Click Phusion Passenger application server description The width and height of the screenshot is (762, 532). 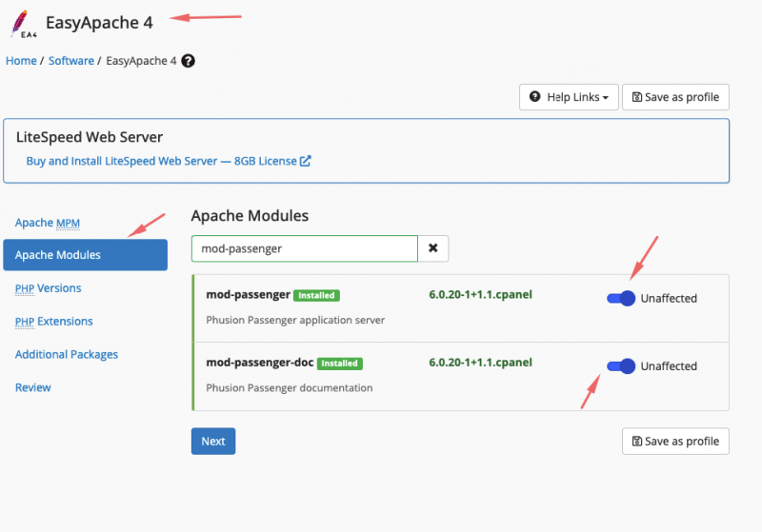click(295, 320)
